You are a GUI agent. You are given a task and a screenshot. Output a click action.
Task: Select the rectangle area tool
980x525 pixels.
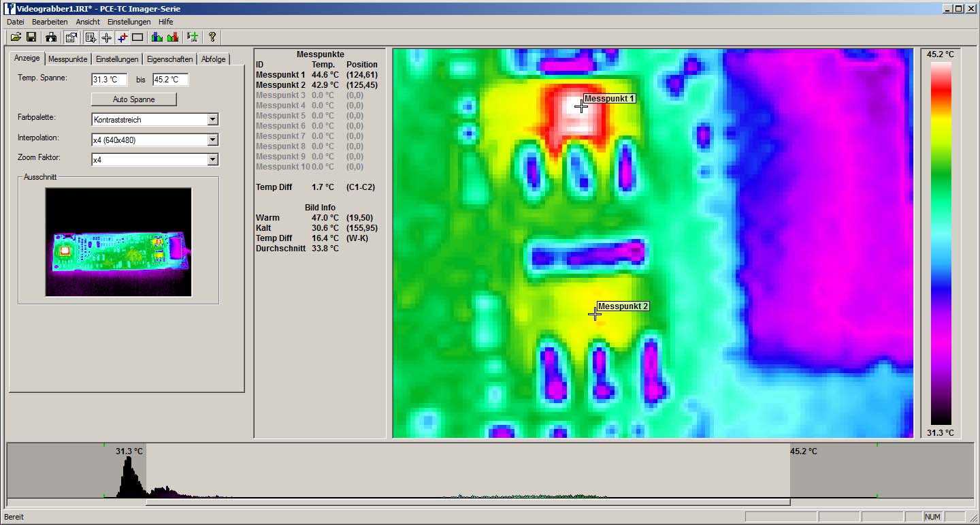137,37
